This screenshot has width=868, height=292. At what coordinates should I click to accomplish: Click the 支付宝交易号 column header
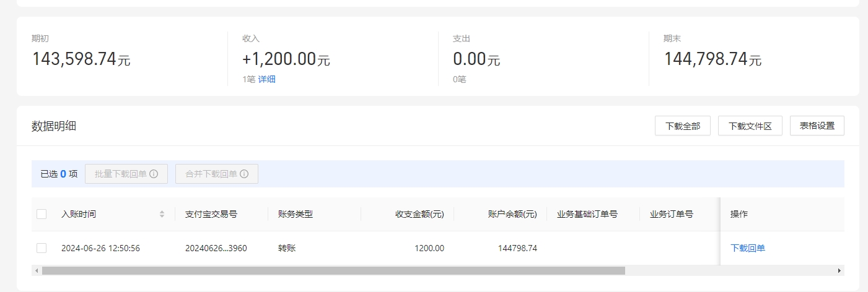tap(211, 214)
